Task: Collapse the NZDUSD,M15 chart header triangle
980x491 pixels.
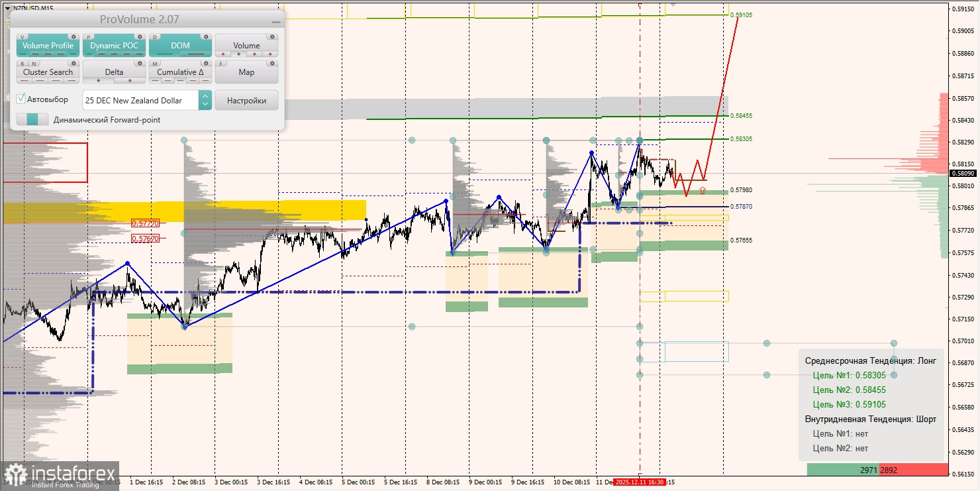Action: coord(7,8)
